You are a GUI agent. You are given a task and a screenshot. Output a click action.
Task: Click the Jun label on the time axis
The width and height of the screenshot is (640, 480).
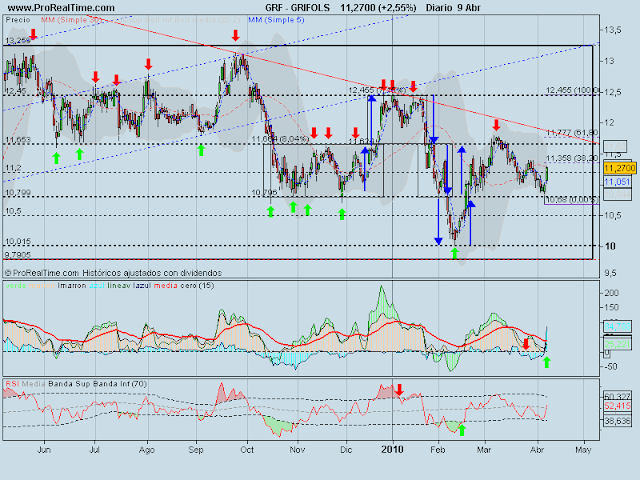pyautogui.click(x=44, y=450)
